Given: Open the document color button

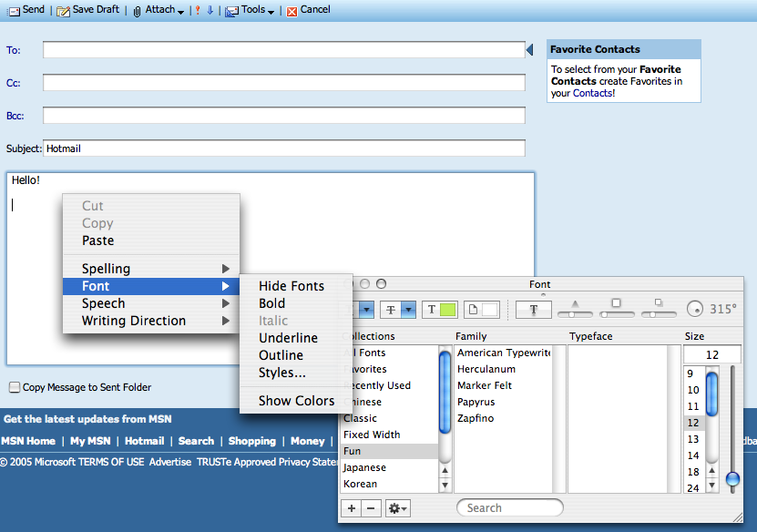Looking at the screenshot, I should 481,310.
